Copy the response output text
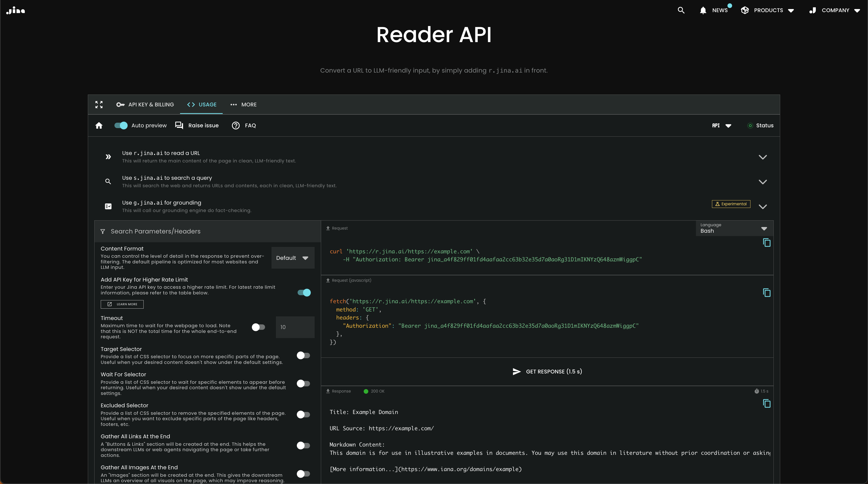The height and width of the screenshot is (484, 868). click(x=766, y=403)
